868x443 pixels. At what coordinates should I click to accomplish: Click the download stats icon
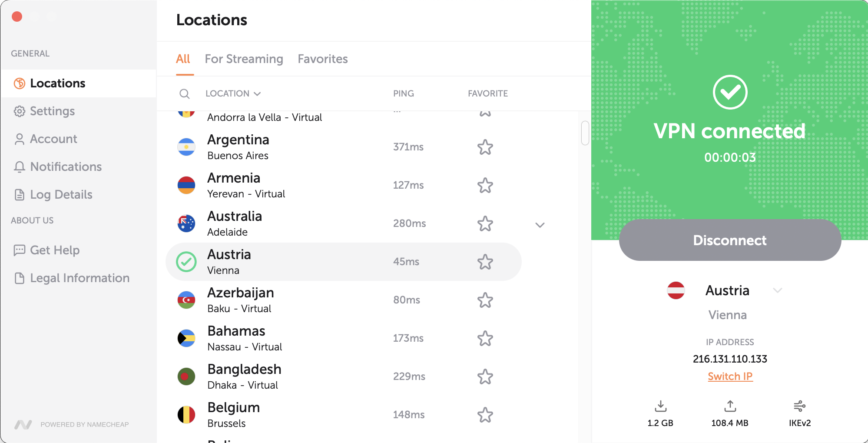click(660, 406)
